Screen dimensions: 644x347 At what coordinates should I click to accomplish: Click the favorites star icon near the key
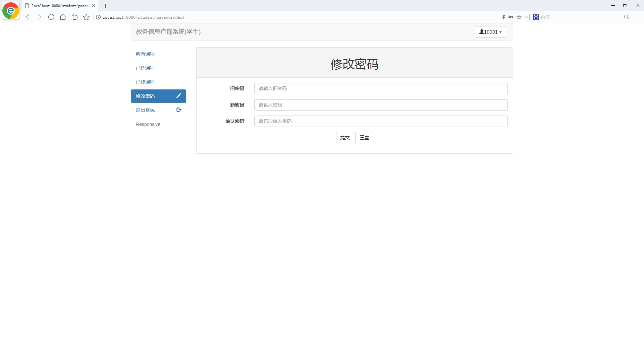tap(519, 17)
